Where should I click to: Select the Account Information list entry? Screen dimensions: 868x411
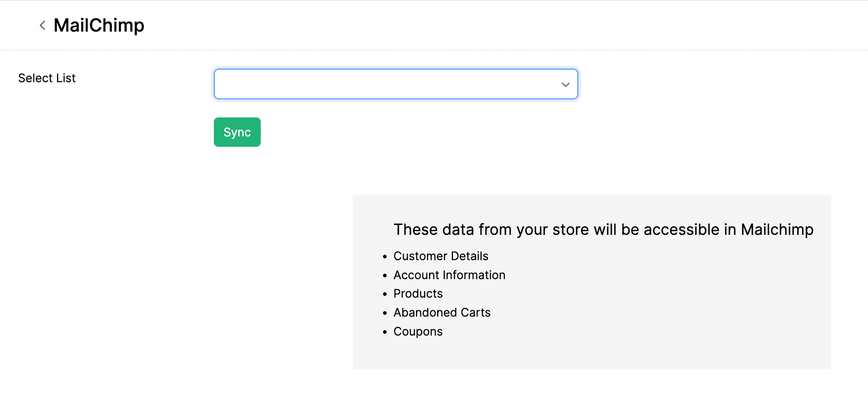[449, 275]
